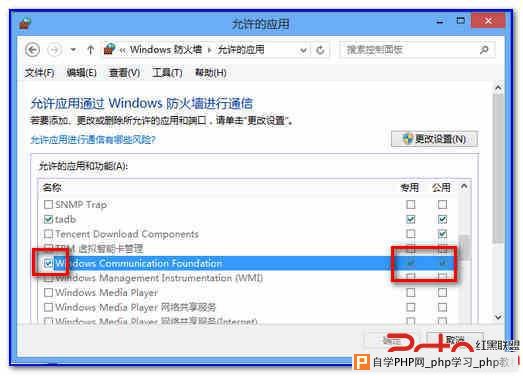This screenshot has width=523, height=376.
Task: Click the 公用 column header
Action: [x=441, y=187]
